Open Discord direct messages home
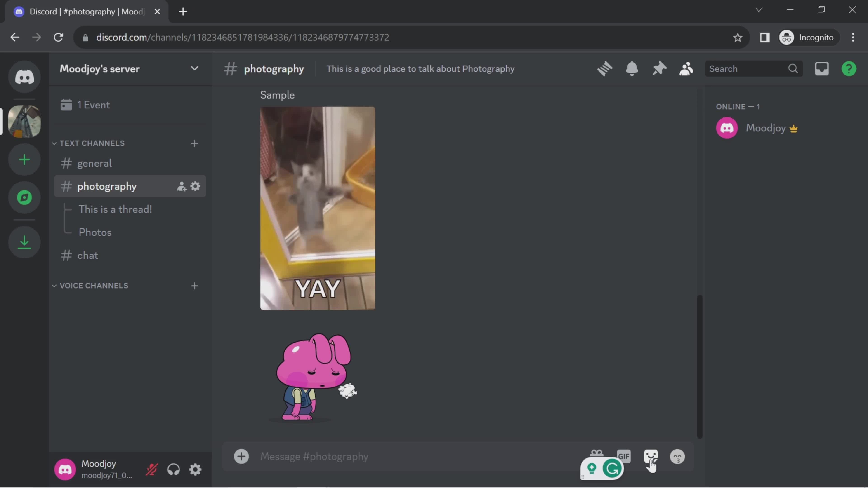868x488 pixels. click(24, 77)
